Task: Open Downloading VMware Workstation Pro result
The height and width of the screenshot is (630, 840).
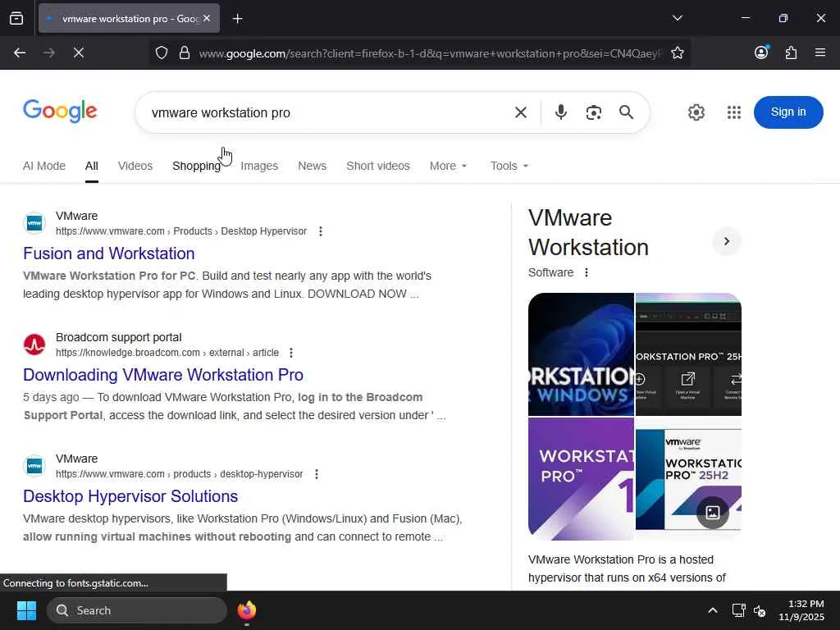Action: (163, 375)
